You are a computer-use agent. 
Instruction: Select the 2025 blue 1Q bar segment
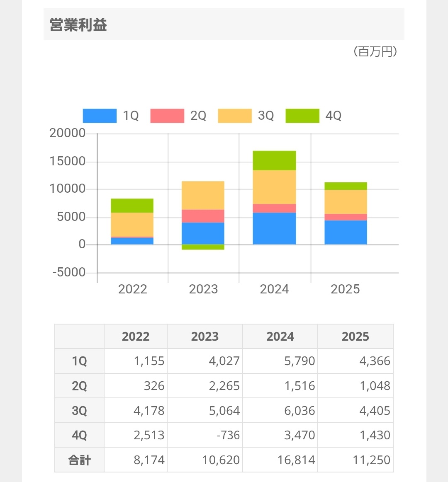pos(346,233)
